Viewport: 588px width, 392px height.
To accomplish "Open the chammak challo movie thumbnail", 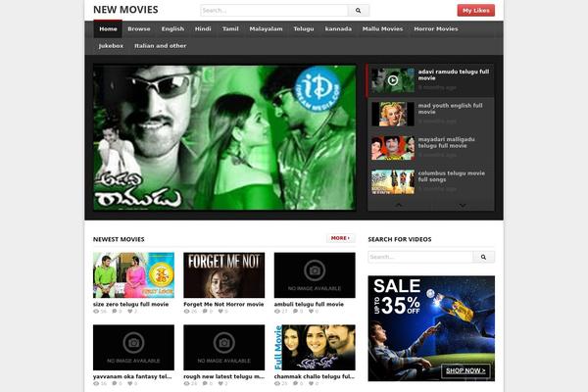I will [x=315, y=347].
